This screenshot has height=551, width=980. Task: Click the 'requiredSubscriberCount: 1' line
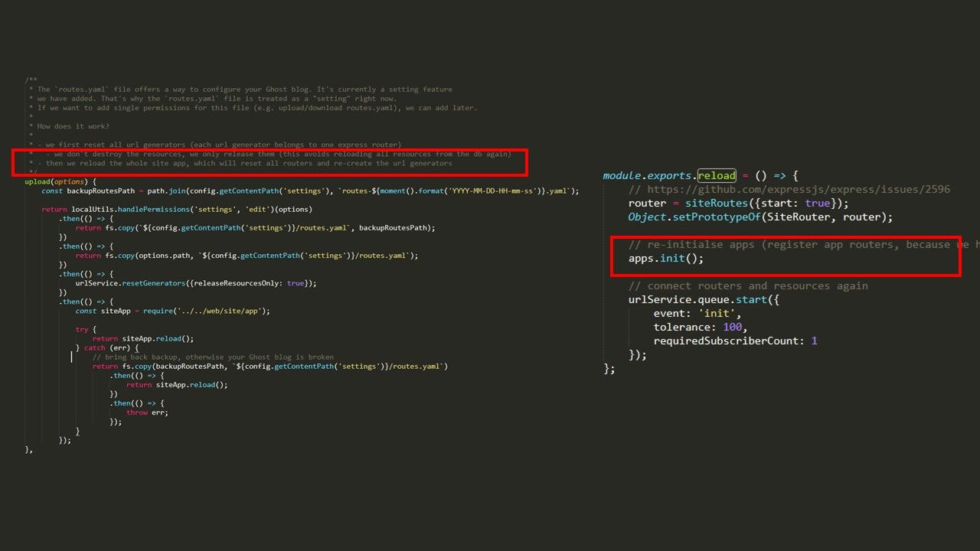pos(735,341)
